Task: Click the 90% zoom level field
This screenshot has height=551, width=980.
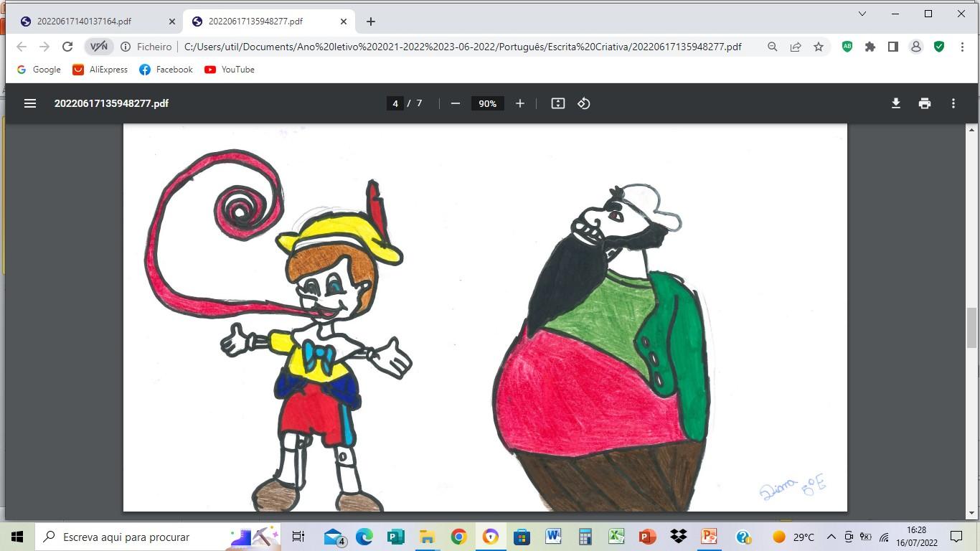Action: [488, 103]
